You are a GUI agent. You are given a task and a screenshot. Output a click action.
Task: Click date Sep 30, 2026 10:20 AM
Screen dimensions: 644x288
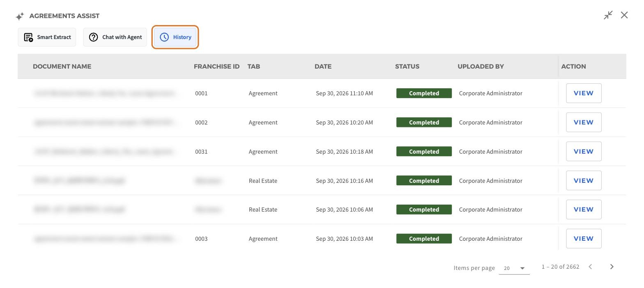tap(345, 122)
